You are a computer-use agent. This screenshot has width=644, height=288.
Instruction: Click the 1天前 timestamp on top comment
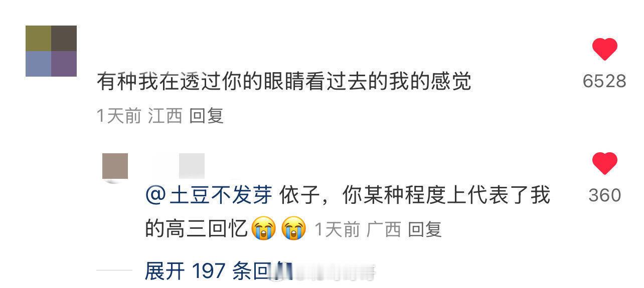(x=118, y=116)
